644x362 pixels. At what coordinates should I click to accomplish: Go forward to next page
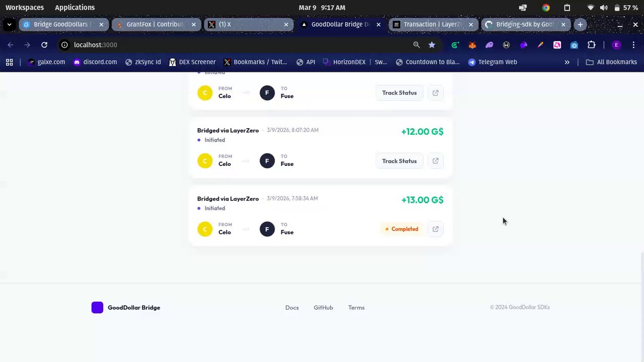pyautogui.click(x=27, y=45)
